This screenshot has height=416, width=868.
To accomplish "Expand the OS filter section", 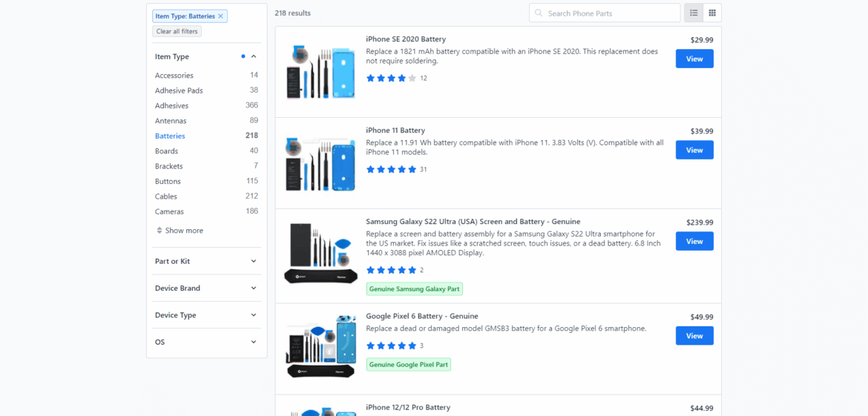I will point(253,343).
